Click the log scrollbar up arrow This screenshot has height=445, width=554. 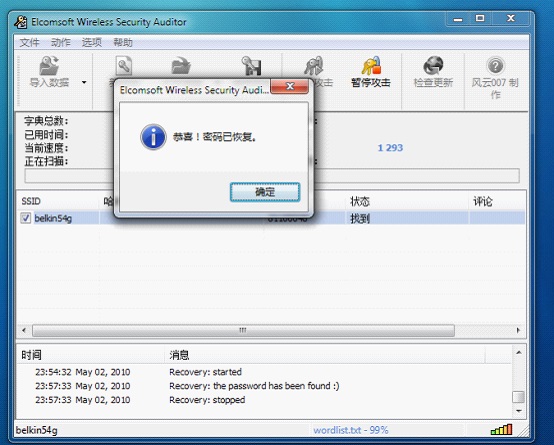pyautogui.click(x=518, y=352)
